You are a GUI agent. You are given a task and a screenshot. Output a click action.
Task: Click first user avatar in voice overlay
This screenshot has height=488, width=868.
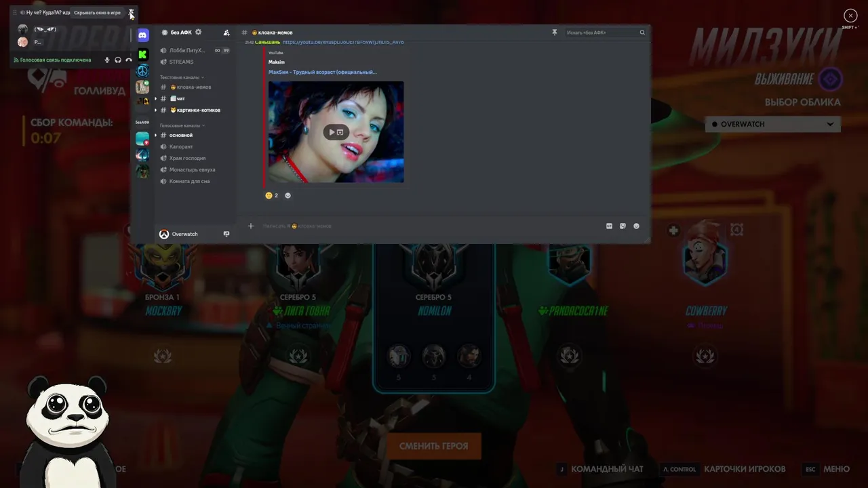click(22, 29)
